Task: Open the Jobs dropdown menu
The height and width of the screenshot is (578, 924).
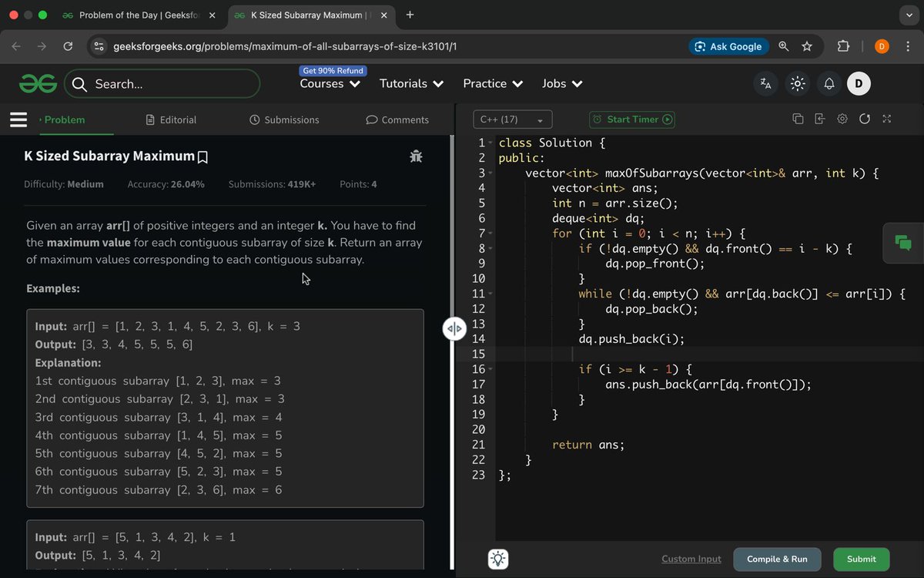Action: [562, 83]
